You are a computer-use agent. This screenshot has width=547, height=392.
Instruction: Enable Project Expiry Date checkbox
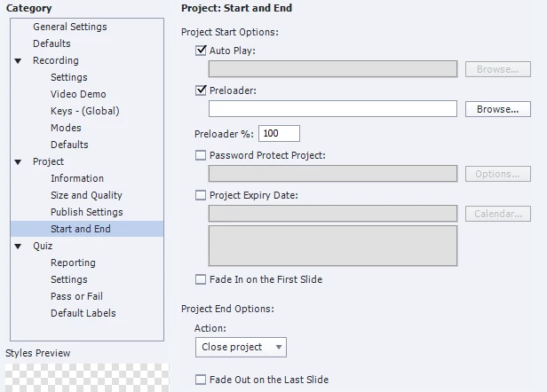(201, 195)
